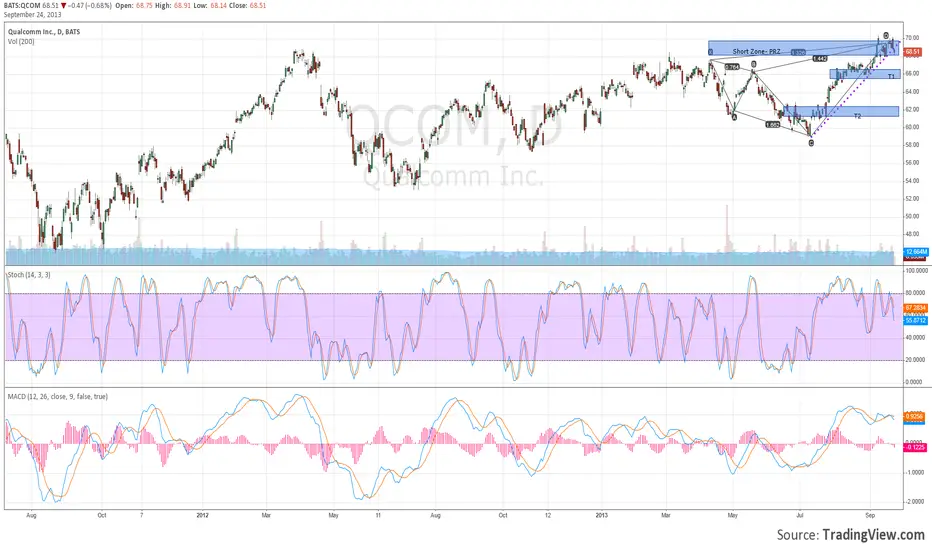Click the Low value 68.14
This screenshot has height=550, width=932.
click(x=219, y=5)
